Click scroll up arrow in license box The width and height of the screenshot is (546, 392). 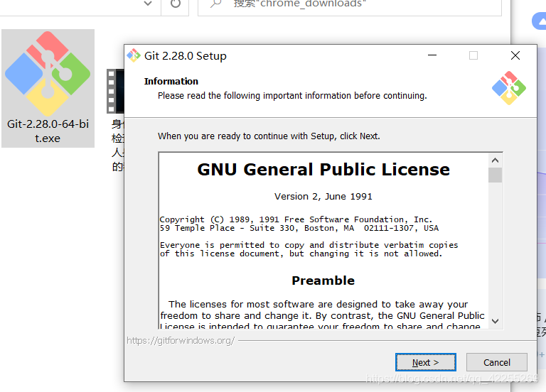[x=495, y=160]
